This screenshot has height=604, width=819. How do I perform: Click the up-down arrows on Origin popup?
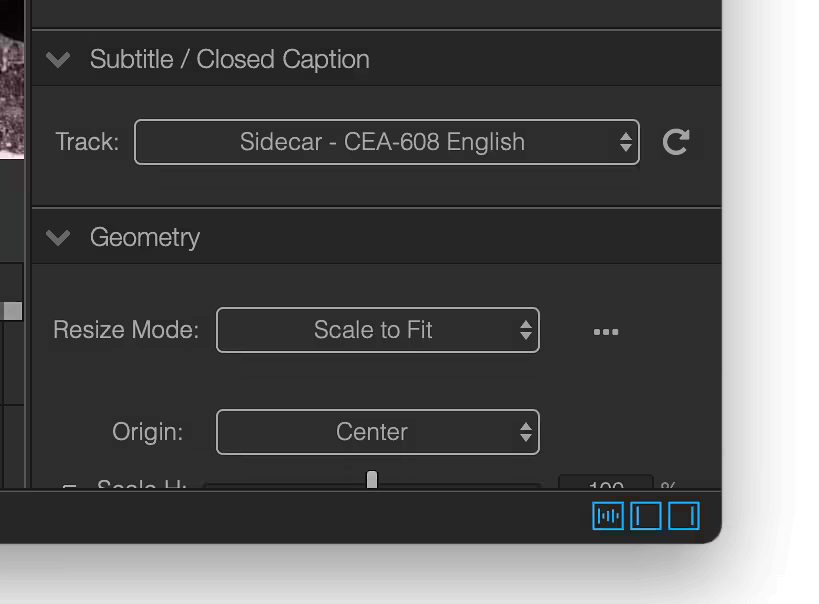click(x=526, y=432)
